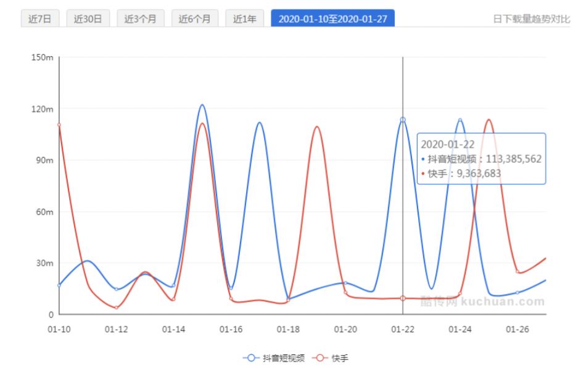
Task: Switch to the 近7日 tab
Action: coord(40,18)
